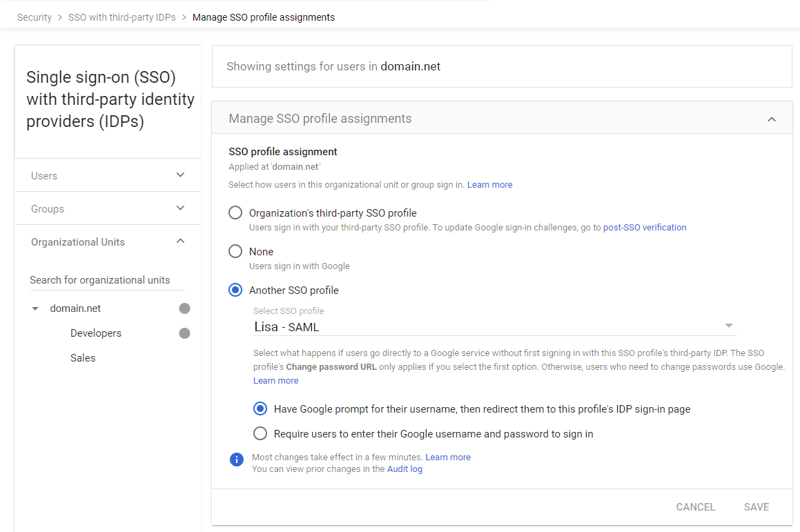Image resolution: width=800 pixels, height=532 pixels.
Task: Choose Another SSO profile radio button
Action: tap(235, 290)
